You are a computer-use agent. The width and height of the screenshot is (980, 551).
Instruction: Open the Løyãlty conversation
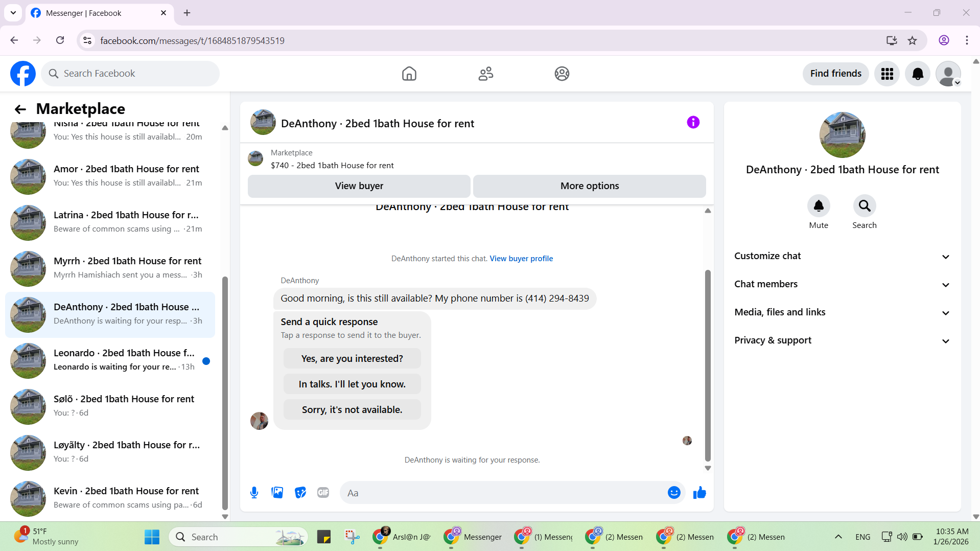[110, 452]
